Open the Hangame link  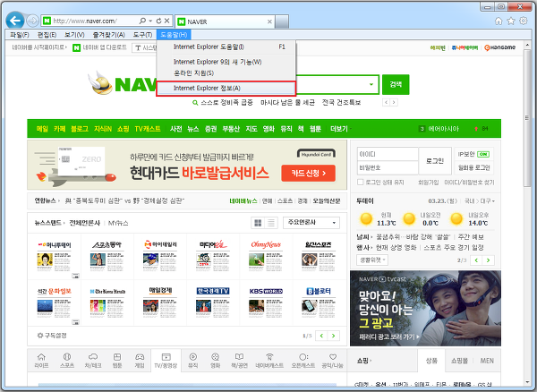(x=499, y=47)
